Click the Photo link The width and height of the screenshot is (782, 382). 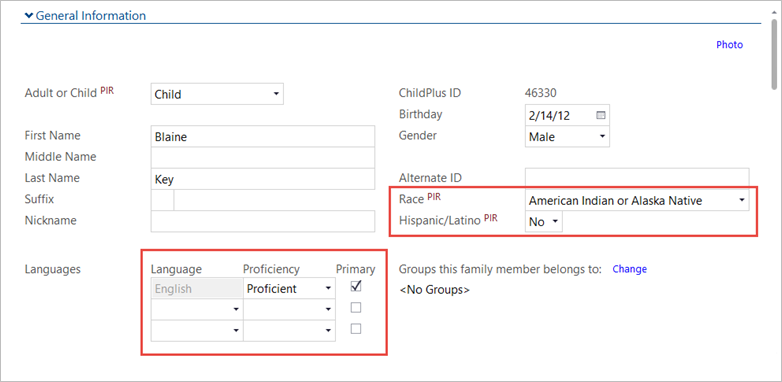tap(730, 45)
